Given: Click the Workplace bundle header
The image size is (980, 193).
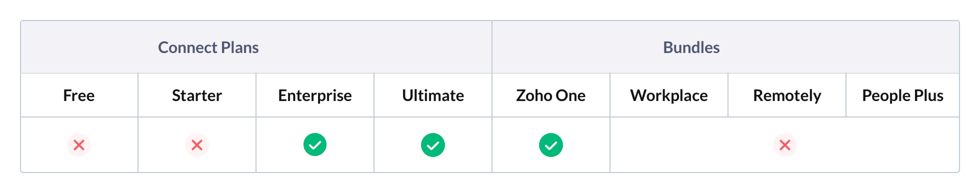Looking at the screenshot, I should tap(668, 95).
